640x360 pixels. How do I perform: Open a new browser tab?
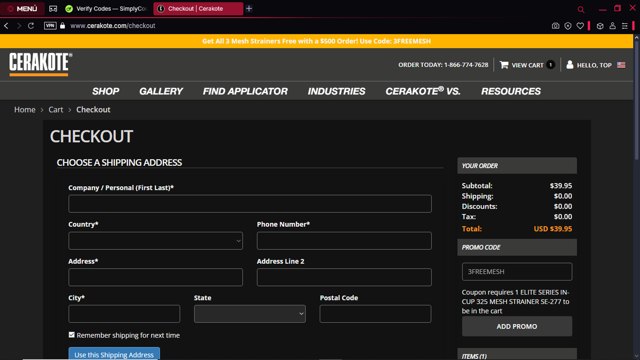(x=249, y=9)
